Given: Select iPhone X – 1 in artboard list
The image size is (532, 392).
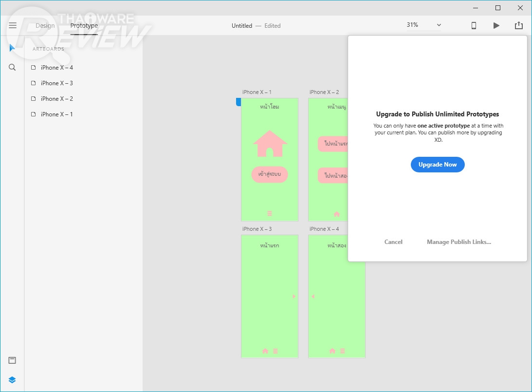Looking at the screenshot, I should [56, 114].
